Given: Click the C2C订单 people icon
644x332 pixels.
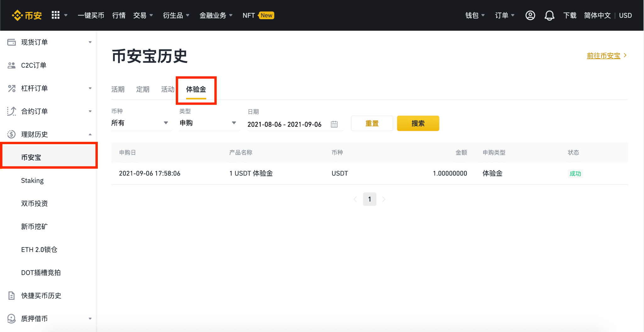Looking at the screenshot, I should [12, 65].
